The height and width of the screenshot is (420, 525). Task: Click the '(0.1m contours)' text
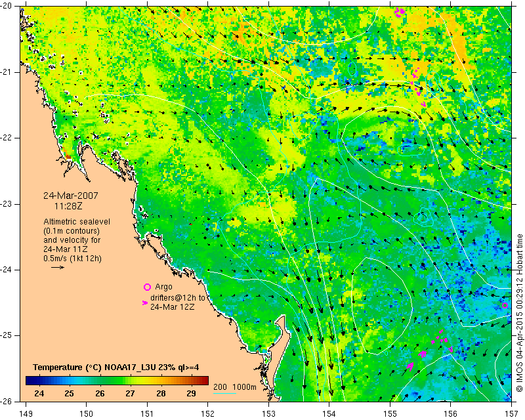(72, 231)
